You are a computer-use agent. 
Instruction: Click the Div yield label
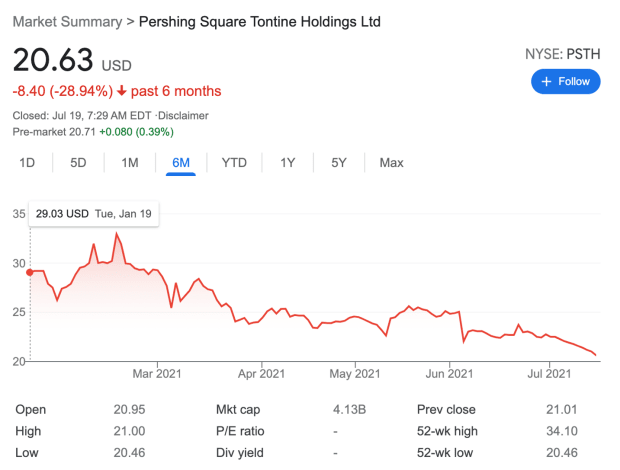[x=240, y=453]
